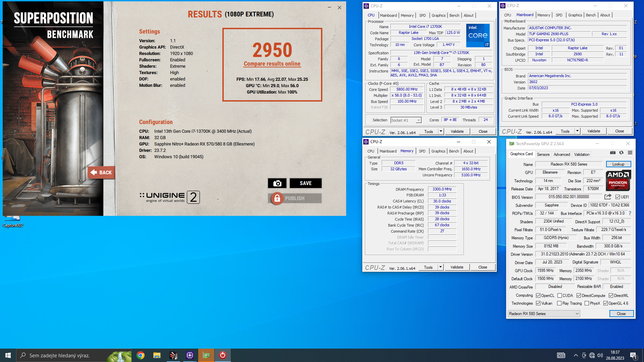Click the DRAM Frequency 3300.0 MHz value
Viewport: 644px width, 362px height.
click(442, 189)
